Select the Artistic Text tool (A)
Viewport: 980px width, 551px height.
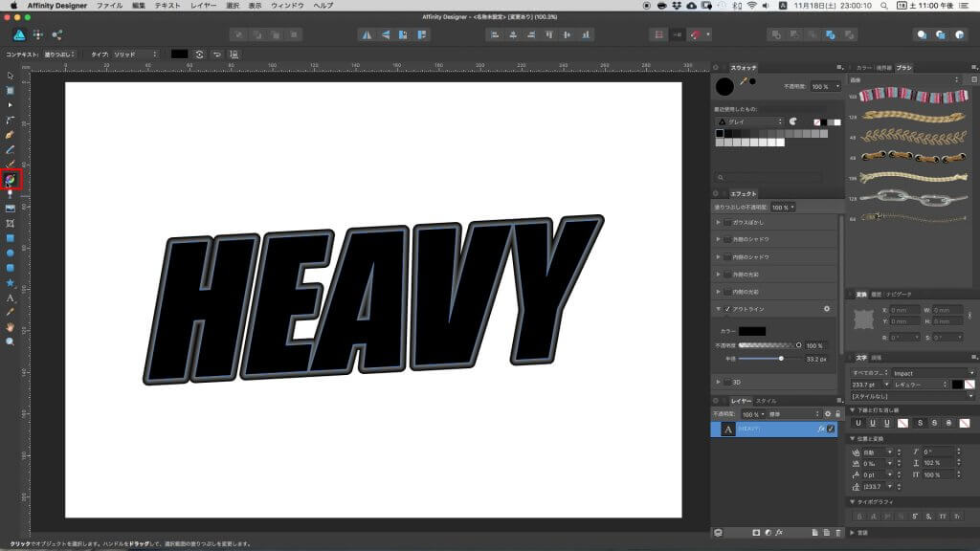(10, 298)
